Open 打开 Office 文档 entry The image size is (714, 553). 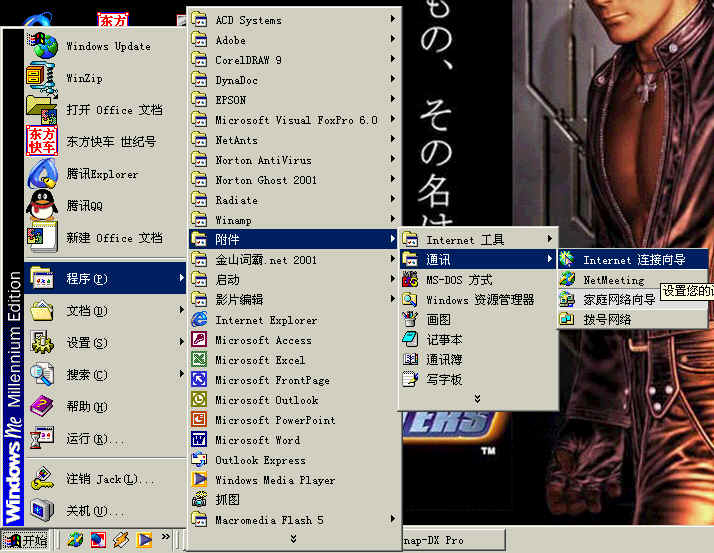point(106,110)
